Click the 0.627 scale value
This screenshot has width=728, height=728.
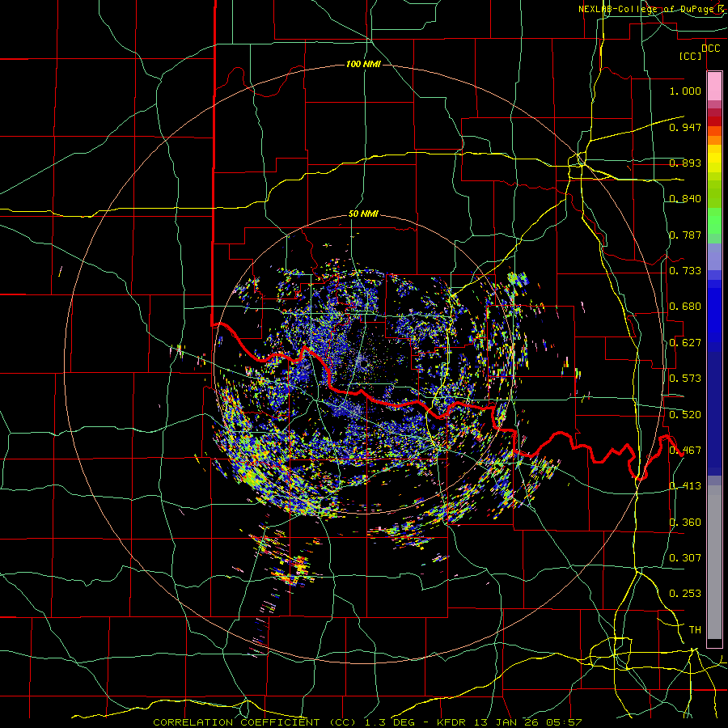[x=685, y=343]
